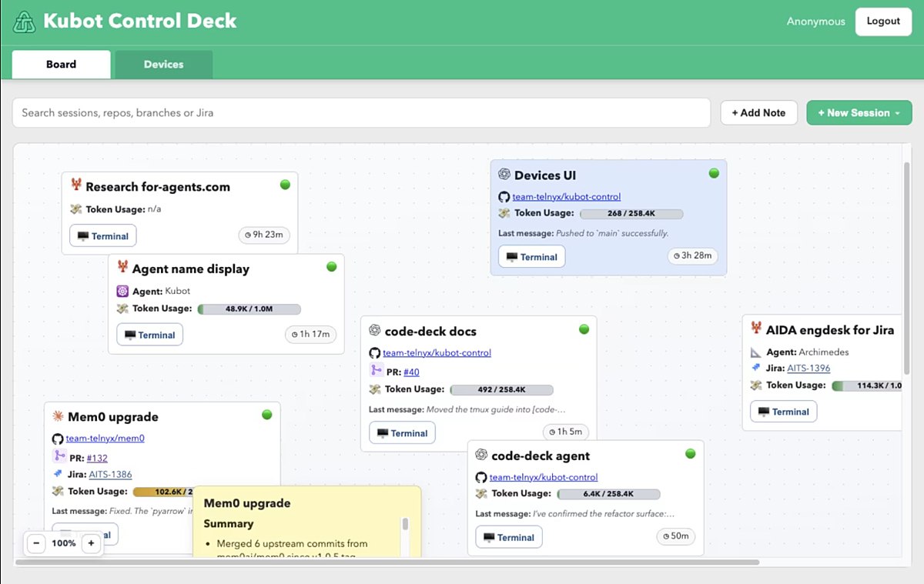Click the green status dot on Research for-agents.com
The width and height of the screenshot is (924, 584).
click(285, 185)
